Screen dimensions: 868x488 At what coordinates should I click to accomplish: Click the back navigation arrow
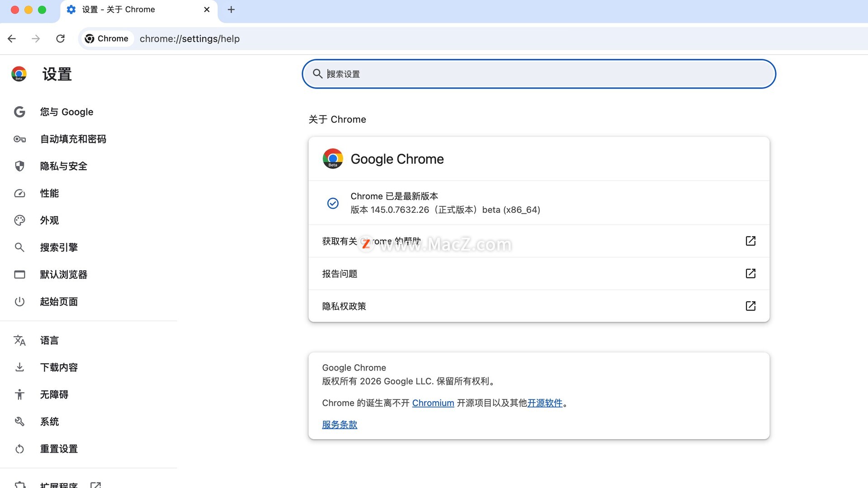tap(12, 38)
